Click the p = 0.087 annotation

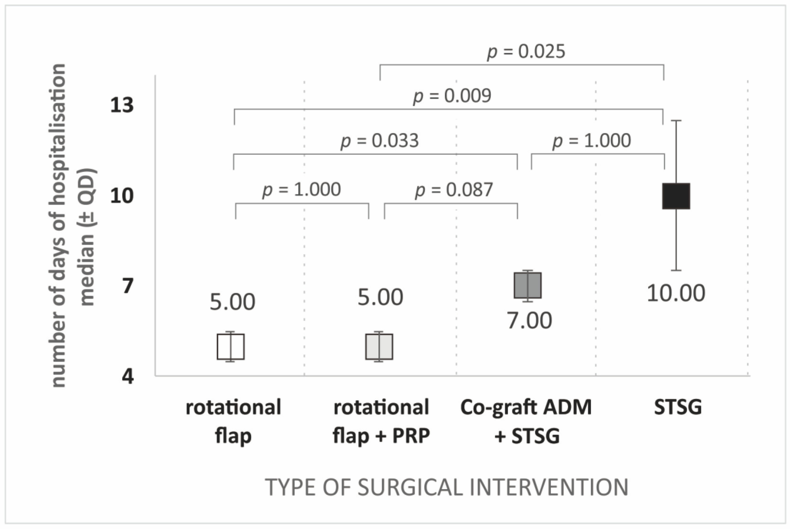(454, 190)
